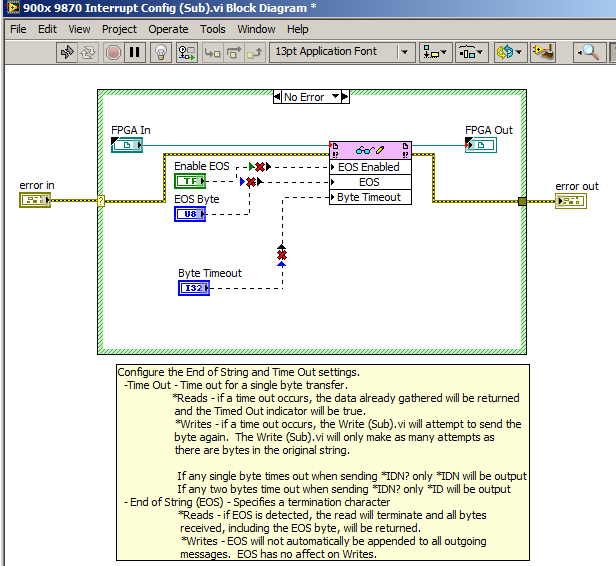The width and height of the screenshot is (616, 566).
Task: Open the Align Objects dropdown
Action: point(436,52)
